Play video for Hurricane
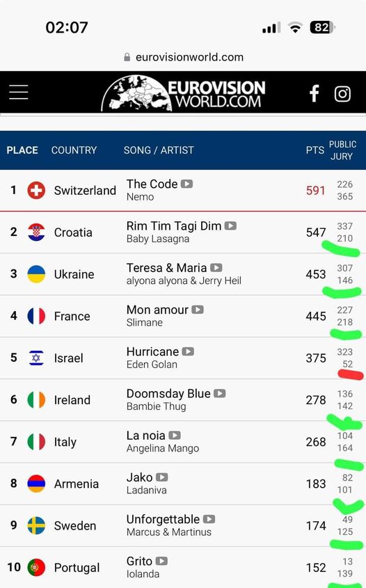This screenshot has height=588, width=366. [x=188, y=351]
